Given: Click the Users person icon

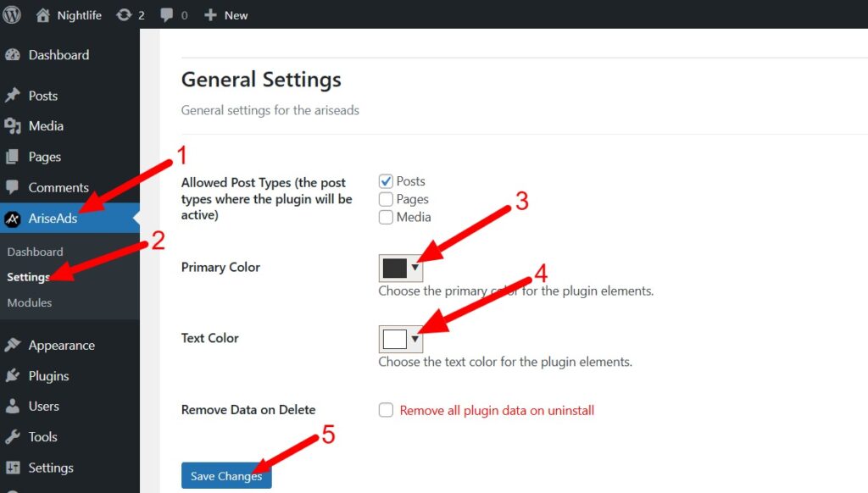Looking at the screenshot, I should (x=13, y=406).
